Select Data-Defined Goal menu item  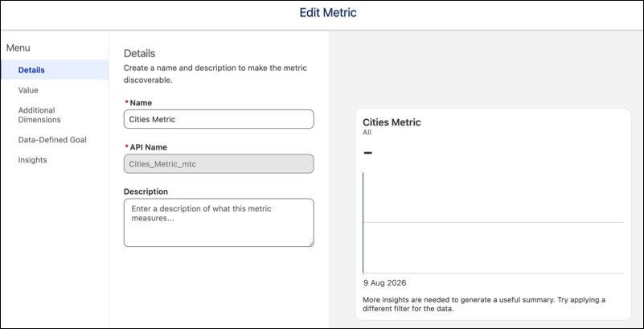52,140
